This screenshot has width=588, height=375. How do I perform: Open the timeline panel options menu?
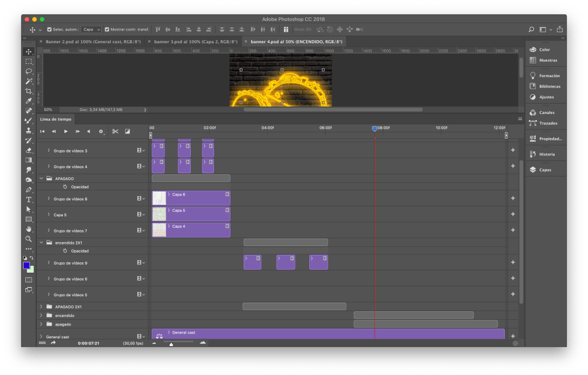pyautogui.click(x=520, y=119)
